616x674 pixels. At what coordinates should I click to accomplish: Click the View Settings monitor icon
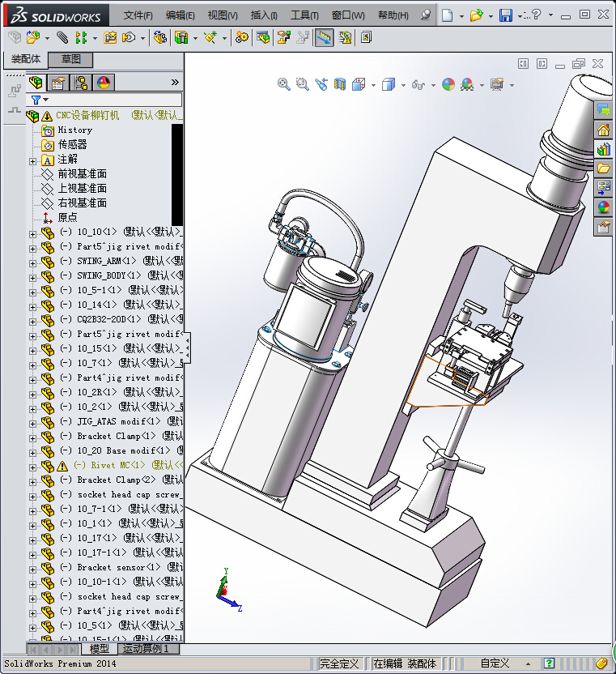(497, 84)
